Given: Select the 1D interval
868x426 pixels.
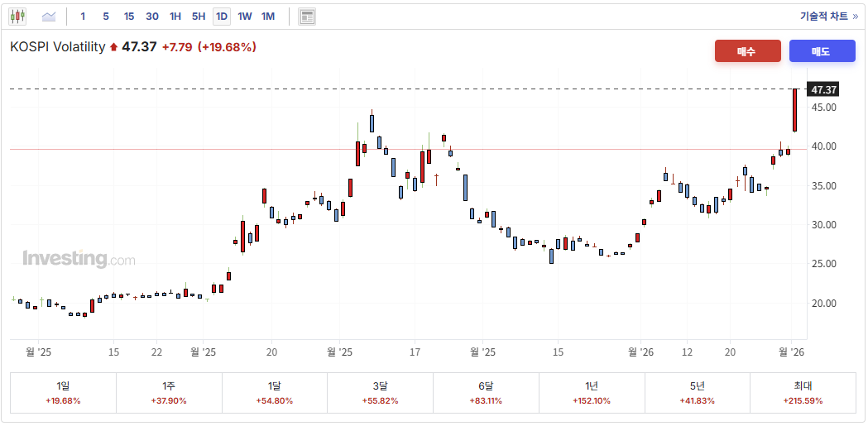Looking at the screenshot, I should pos(222,17).
